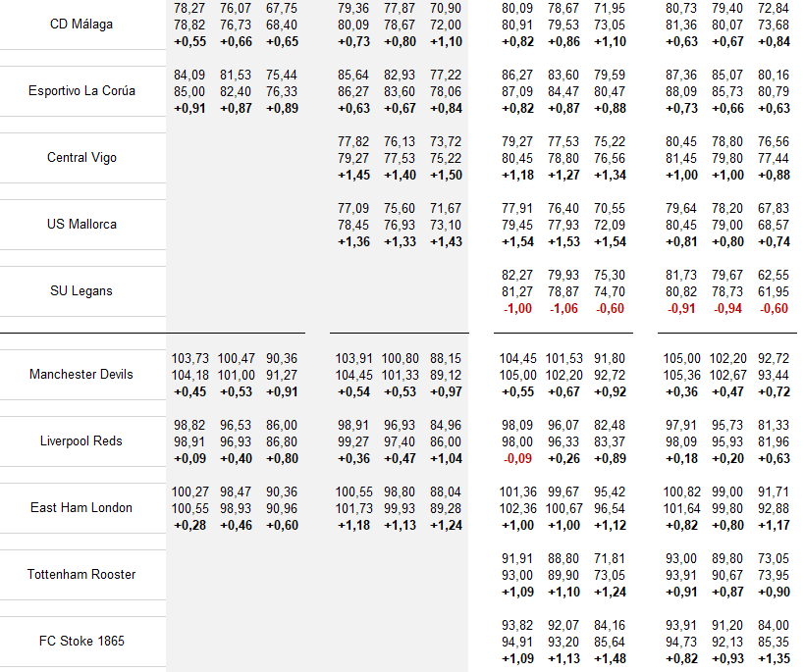Image resolution: width=804 pixels, height=672 pixels.
Task: Click the 73,72 value for Central Vigo
Action: click(x=446, y=142)
